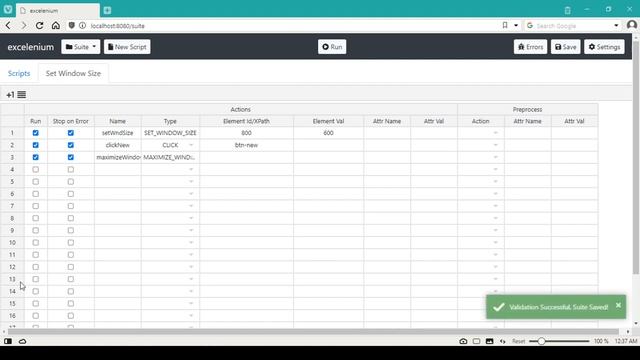Check Stop on Error for row 5
Viewport: 640px width, 360px height.
[71, 182]
